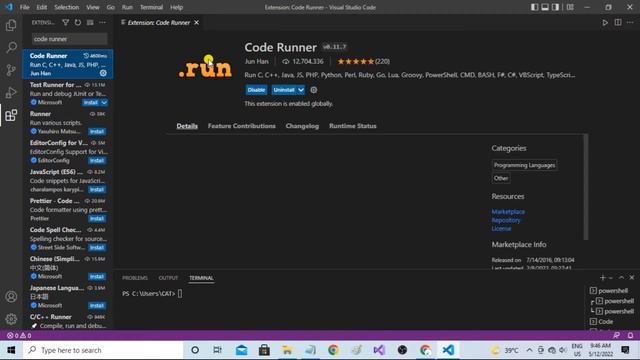
Task: Open the Help menu
Action: click(176, 7)
